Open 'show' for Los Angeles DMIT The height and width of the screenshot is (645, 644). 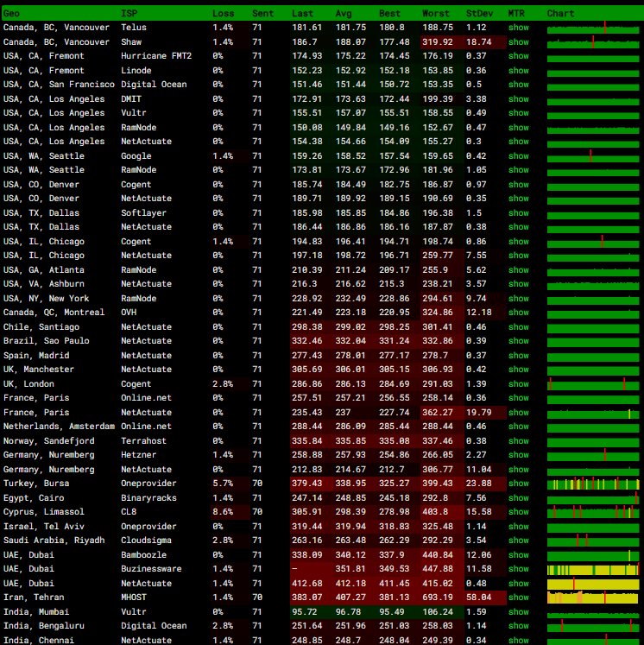tap(518, 99)
